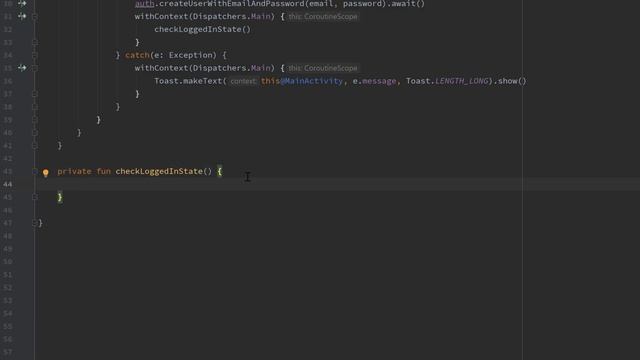Click the CoroutineScope inlay hint on line 31
Screen dimensions: 640x360
pos(323,17)
